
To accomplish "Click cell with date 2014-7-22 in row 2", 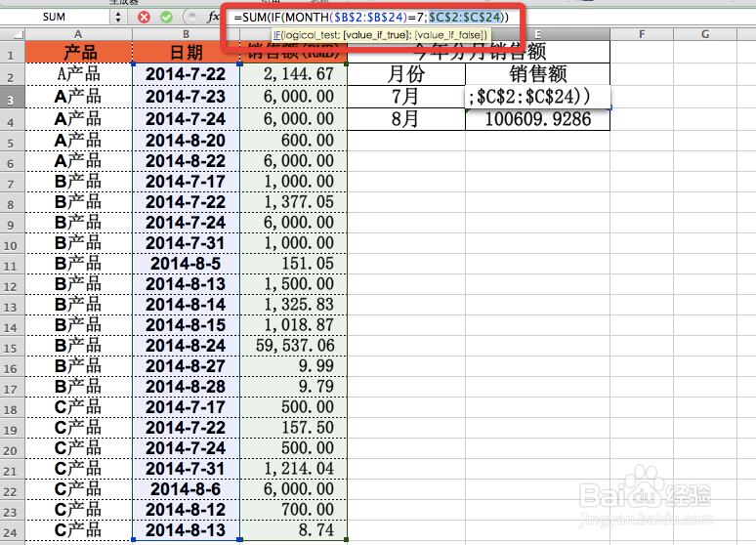I will pyautogui.click(x=186, y=74).
